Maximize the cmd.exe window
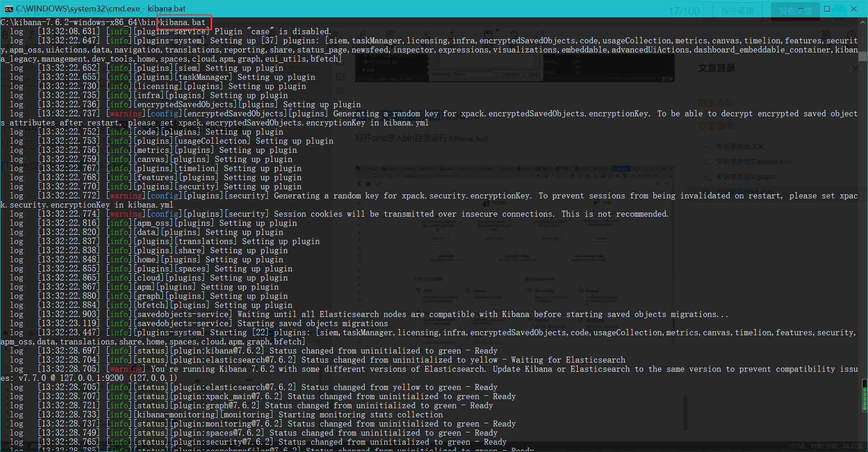 tap(826, 9)
